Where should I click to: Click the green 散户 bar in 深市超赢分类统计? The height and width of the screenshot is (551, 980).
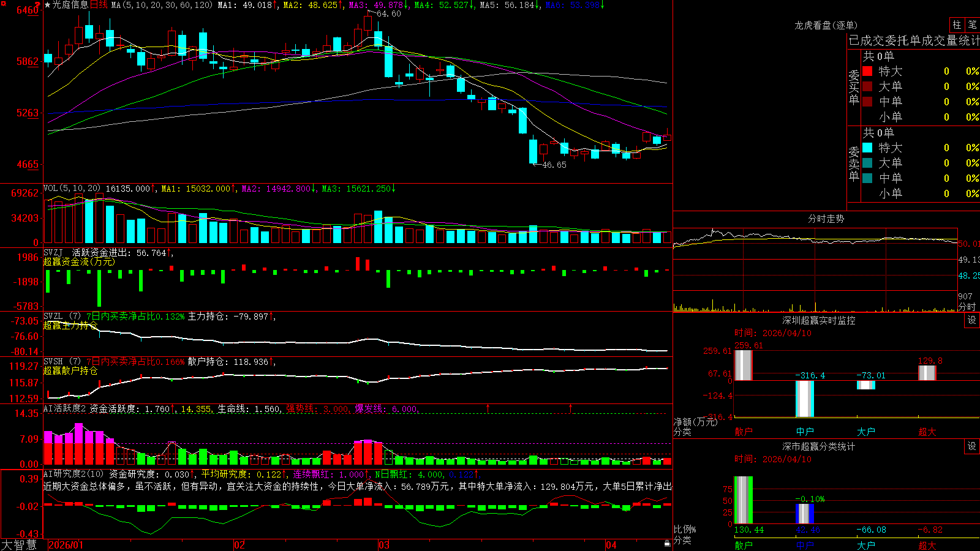(x=743, y=500)
